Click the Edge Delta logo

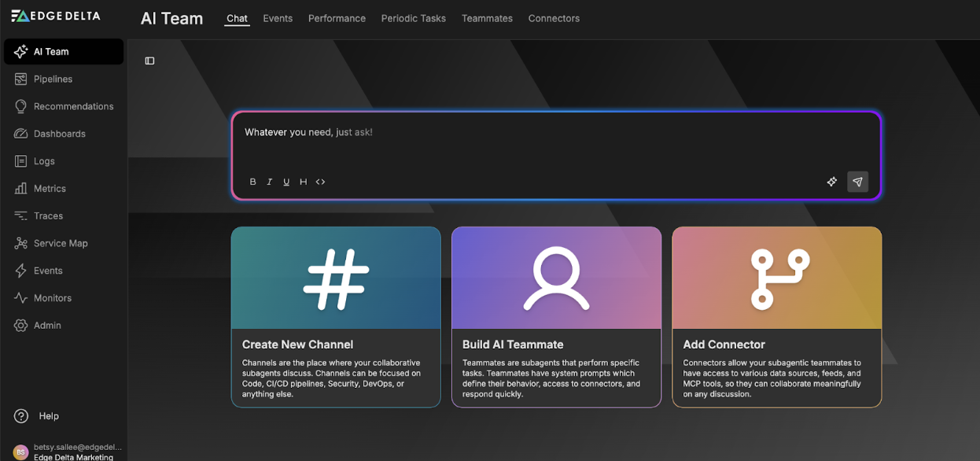click(55, 15)
